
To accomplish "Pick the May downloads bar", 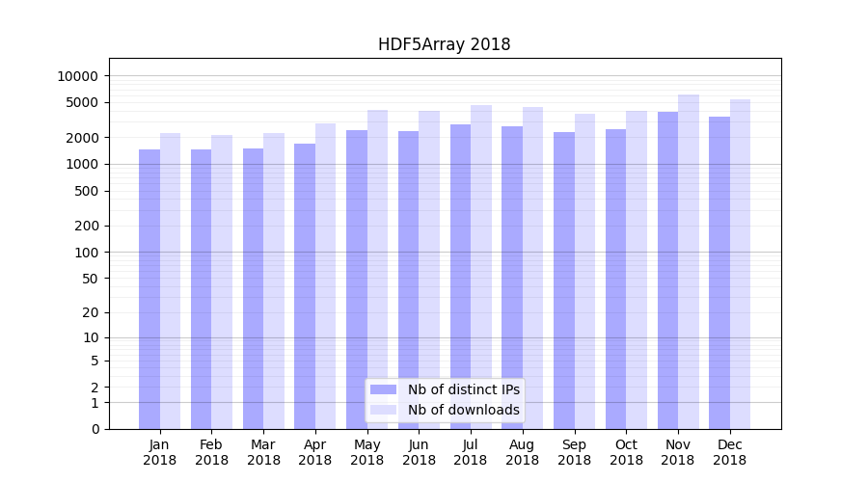I will tap(377, 269).
